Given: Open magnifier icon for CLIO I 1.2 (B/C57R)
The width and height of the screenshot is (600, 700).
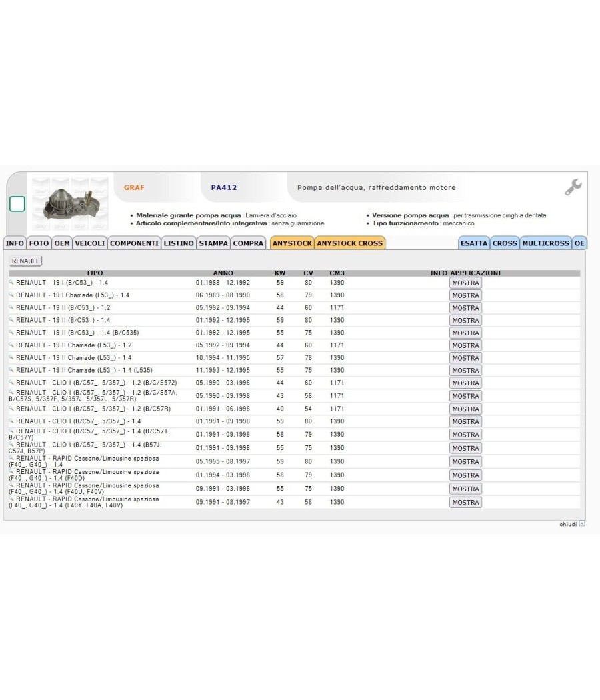Looking at the screenshot, I should (x=11, y=408).
